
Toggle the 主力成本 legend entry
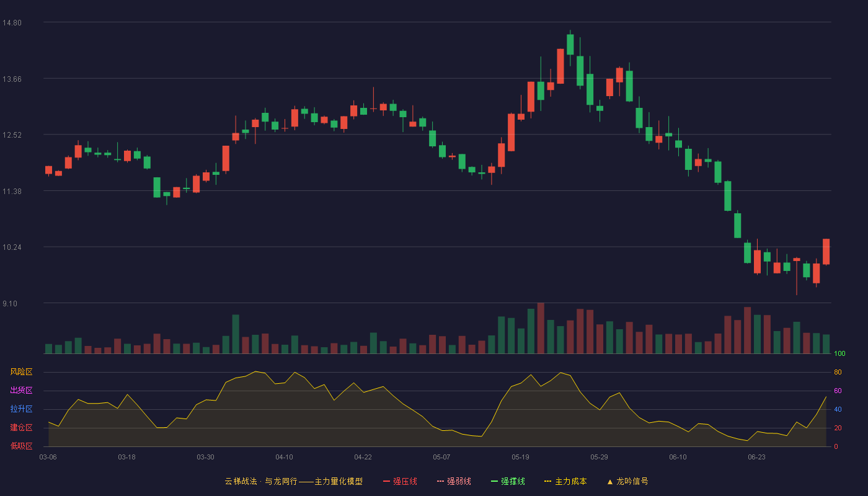565,481
